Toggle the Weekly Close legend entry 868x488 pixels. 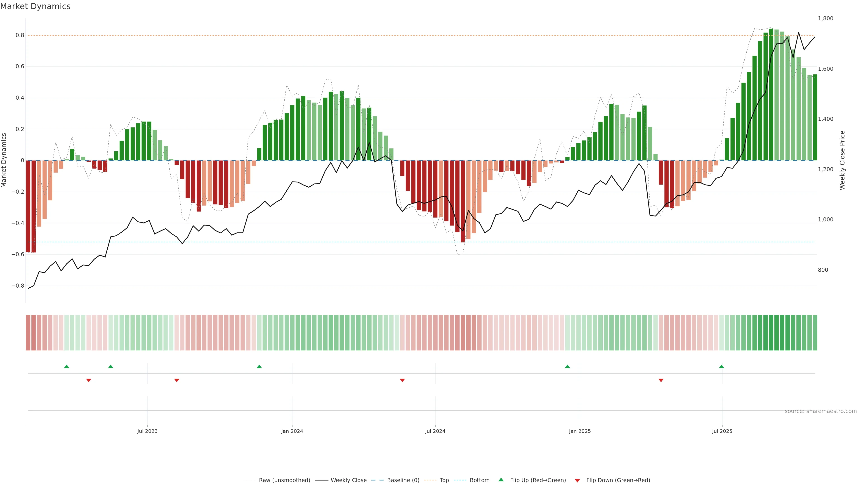348,480
